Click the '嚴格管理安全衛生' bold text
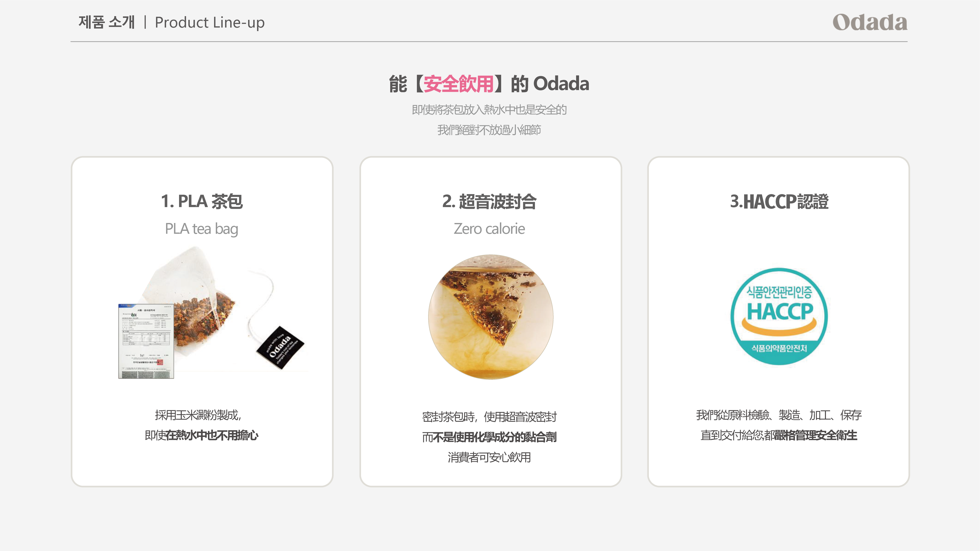 (x=816, y=435)
